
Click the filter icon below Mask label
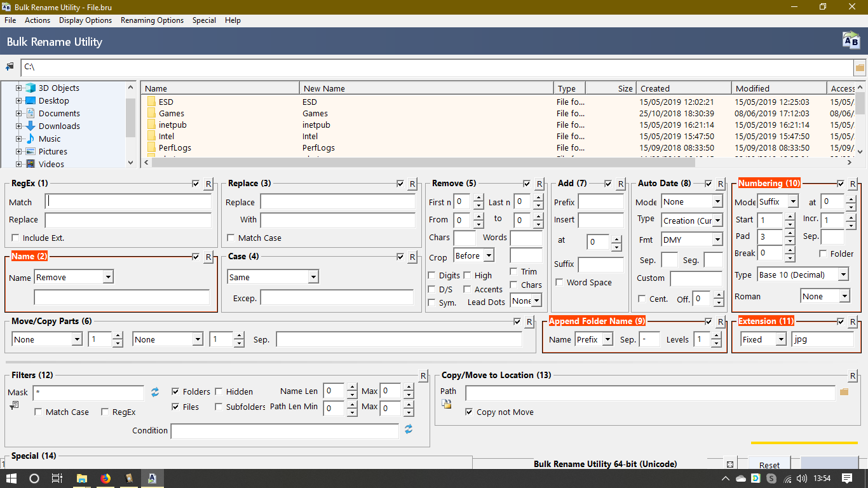[14, 405]
